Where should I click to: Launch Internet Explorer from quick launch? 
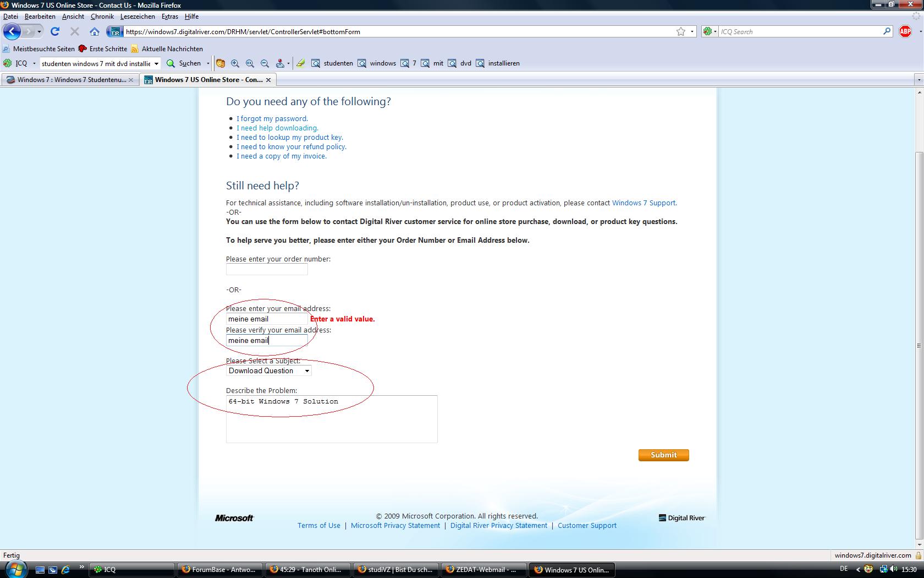click(x=65, y=570)
